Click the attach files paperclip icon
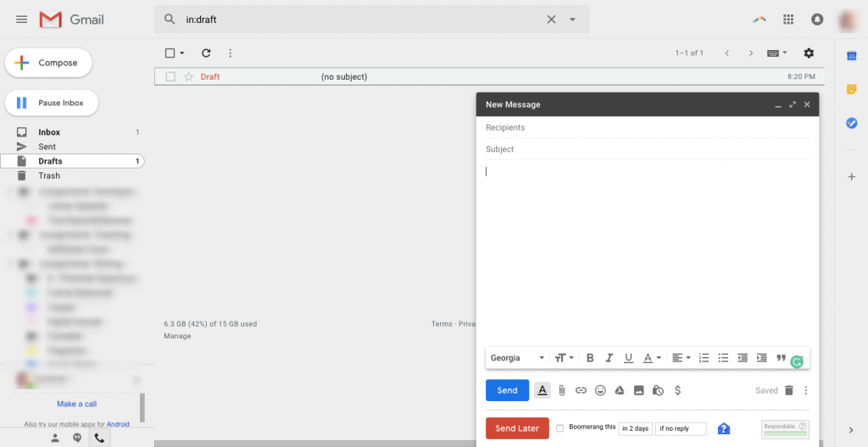868x447 pixels. (561, 390)
